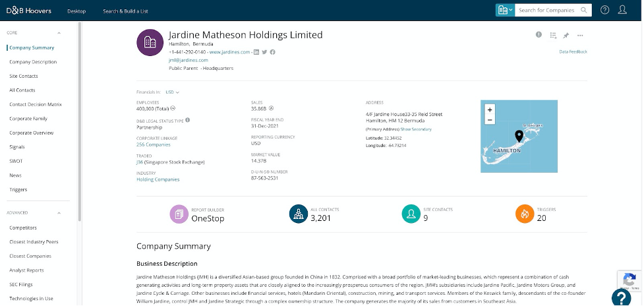Click the Hamilton map thumbnail
Screen dimensions: 644x306
(x=519, y=137)
